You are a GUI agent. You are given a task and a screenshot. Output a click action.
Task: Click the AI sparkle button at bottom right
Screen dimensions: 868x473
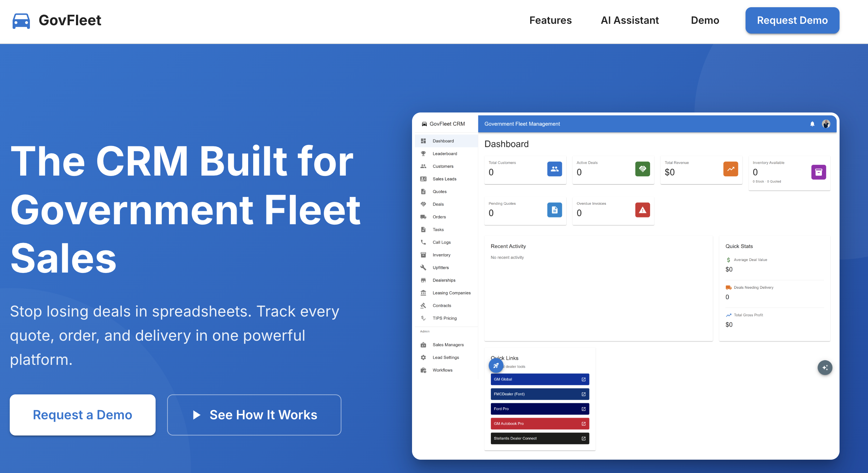825,367
